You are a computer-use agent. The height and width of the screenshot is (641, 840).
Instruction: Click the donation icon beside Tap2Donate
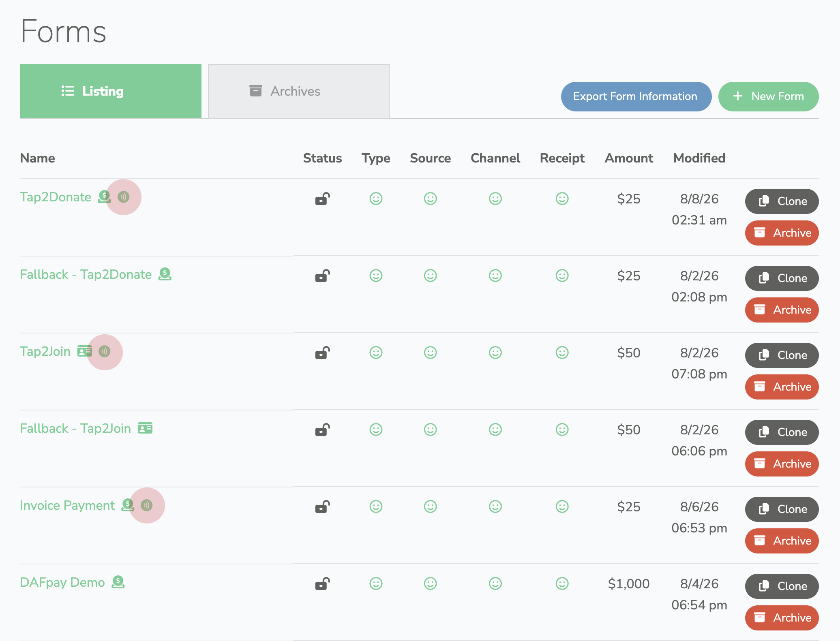(104, 197)
